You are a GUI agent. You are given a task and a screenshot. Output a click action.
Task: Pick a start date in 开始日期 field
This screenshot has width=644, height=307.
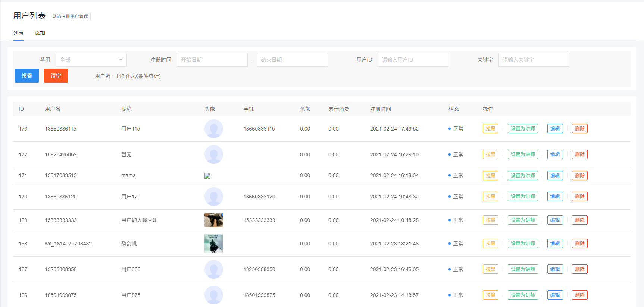click(212, 60)
